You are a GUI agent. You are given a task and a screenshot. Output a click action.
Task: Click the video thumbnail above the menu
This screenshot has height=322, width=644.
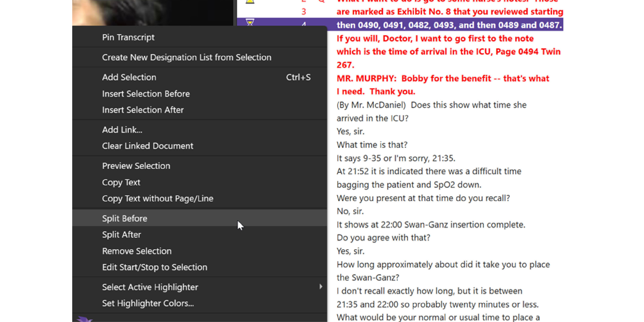pos(153,12)
